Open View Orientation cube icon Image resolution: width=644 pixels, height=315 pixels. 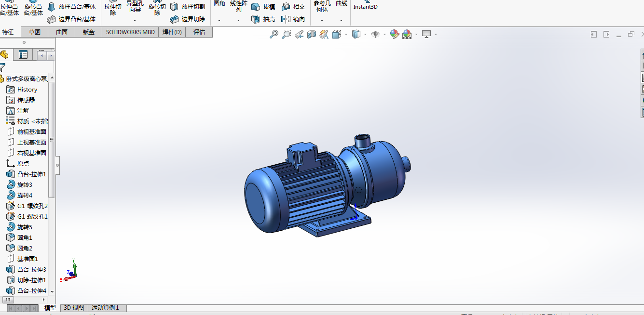point(337,34)
